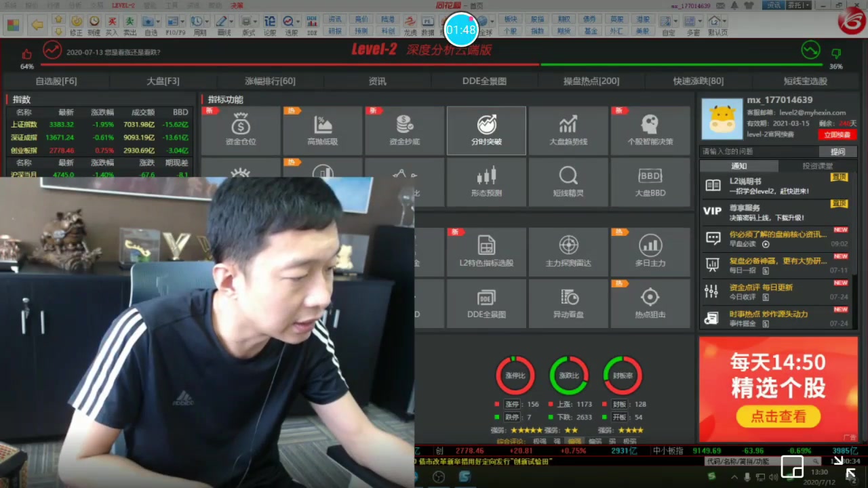Switch to the 快速涨跌[80] tab
Viewport: 868px width, 488px height.
[698, 81]
